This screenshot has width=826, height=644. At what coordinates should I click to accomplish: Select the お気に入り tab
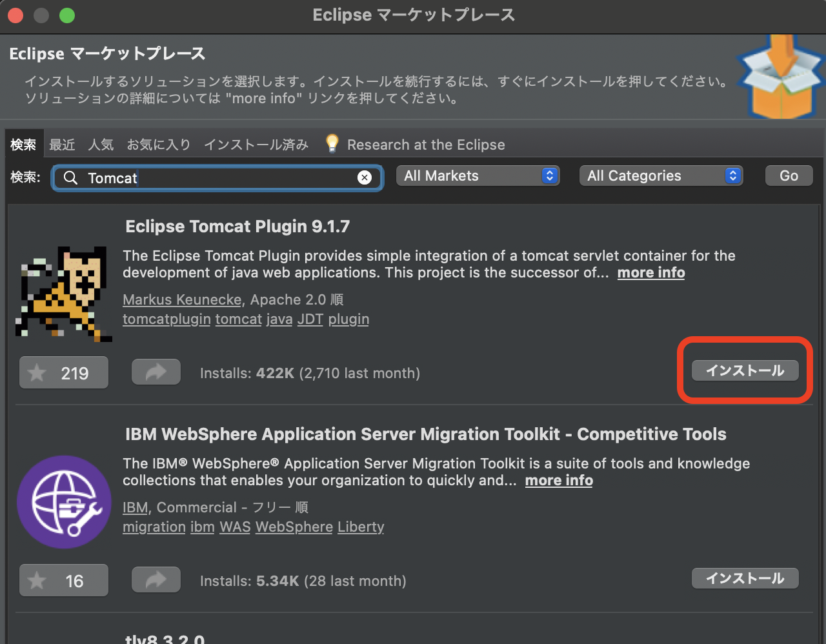coord(159,145)
